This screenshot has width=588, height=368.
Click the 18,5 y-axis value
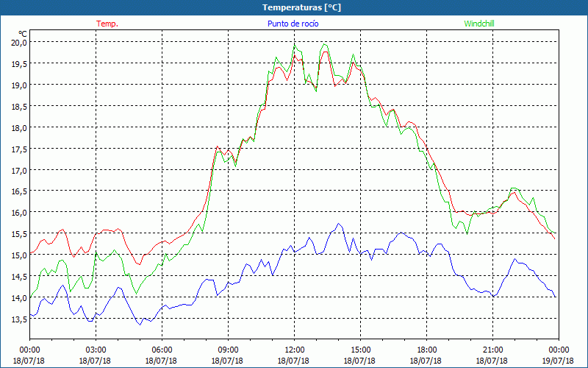pyautogui.click(x=19, y=107)
